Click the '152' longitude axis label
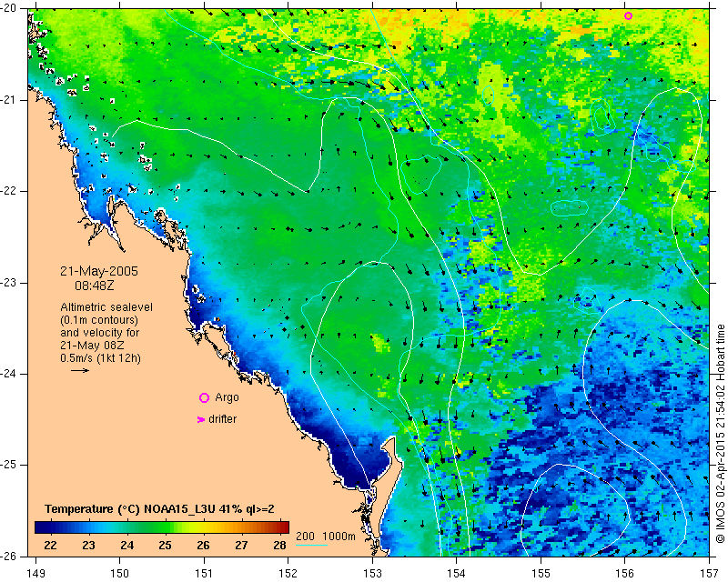The width and height of the screenshot is (728, 582). [x=288, y=574]
